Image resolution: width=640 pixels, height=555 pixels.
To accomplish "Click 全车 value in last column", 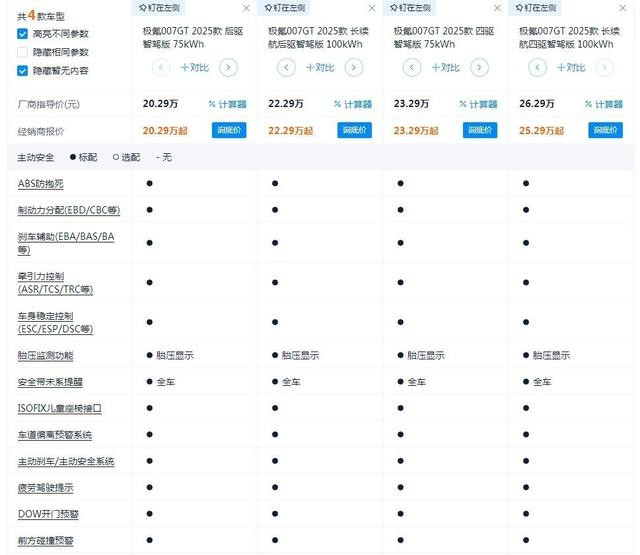I will (542, 382).
